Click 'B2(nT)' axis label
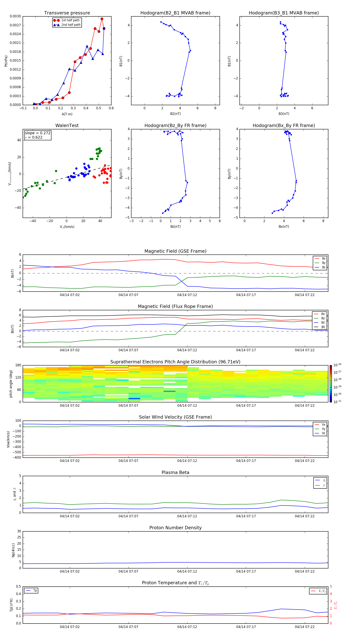 [175, 114]
